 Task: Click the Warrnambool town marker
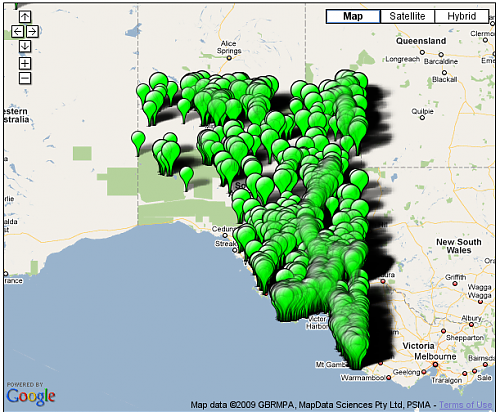coord(388,378)
